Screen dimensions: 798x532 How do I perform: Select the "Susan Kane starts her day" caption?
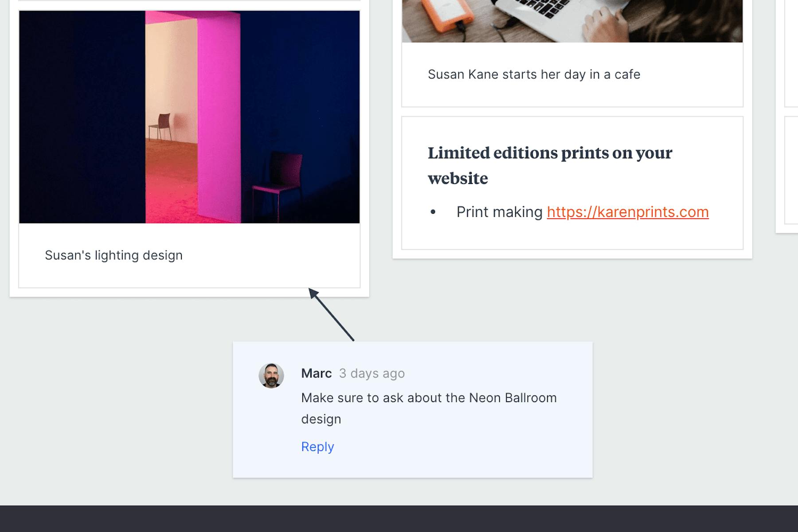point(534,74)
